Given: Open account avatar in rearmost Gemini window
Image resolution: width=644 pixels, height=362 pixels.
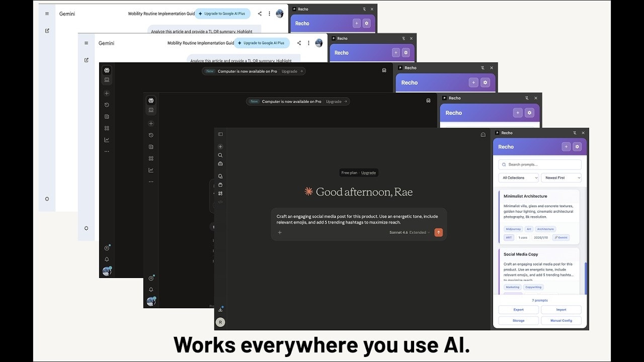Looking at the screenshot, I should click(x=280, y=14).
